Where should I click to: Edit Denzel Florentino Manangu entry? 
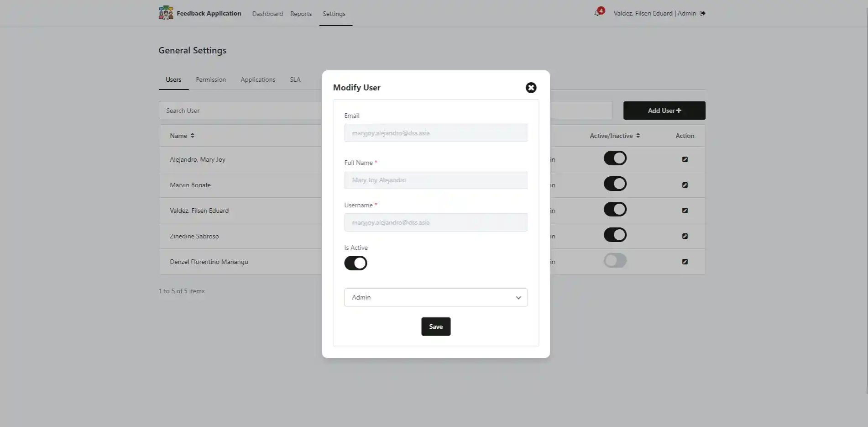(685, 262)
